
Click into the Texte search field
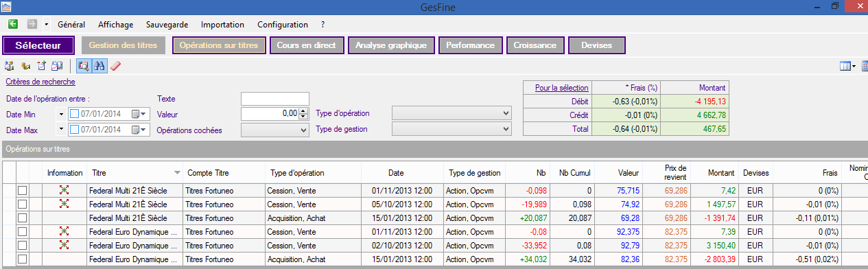point(275,99)
